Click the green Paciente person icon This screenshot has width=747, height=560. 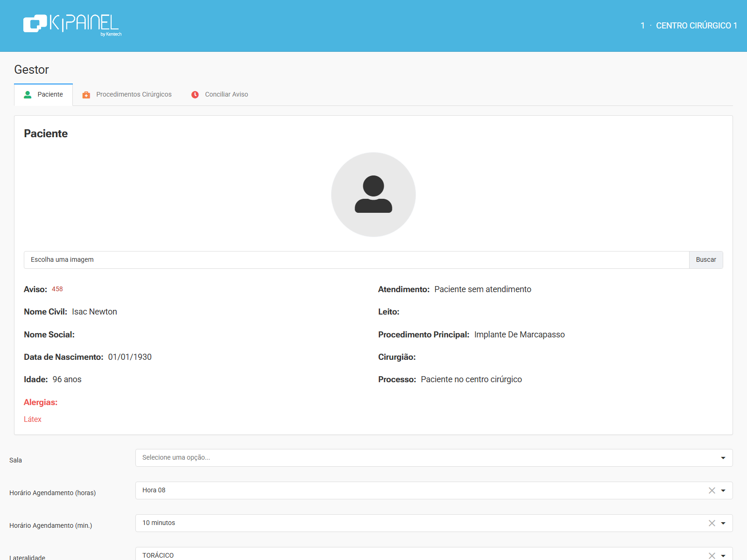[28, 95]
